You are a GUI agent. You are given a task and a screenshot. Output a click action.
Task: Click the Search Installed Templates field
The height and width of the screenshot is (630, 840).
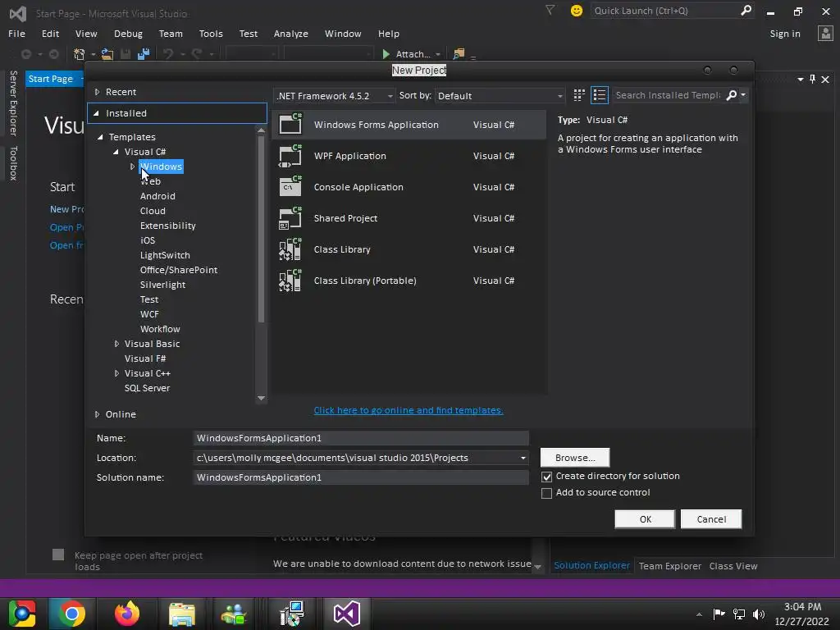point(668,95)
